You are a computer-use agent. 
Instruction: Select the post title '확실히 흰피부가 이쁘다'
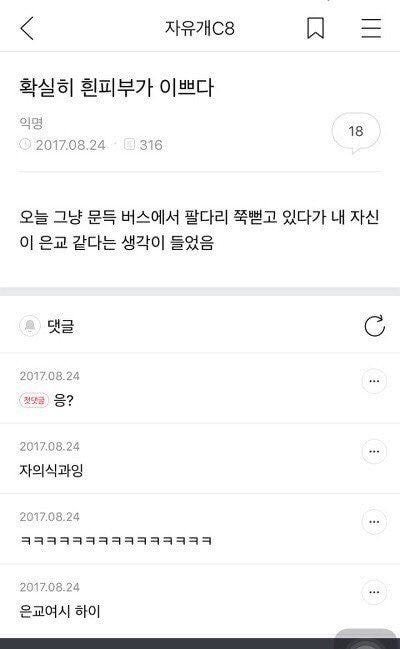click(x=116, y=87)
